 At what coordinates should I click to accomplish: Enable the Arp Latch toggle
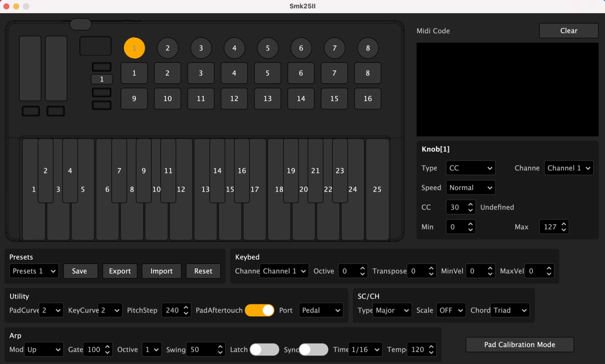(x=264, y=350)
